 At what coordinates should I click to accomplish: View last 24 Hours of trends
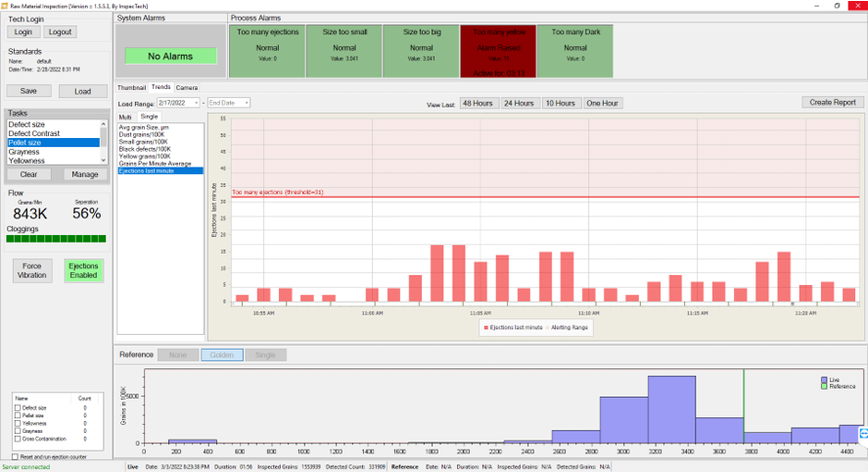point(519,103)
